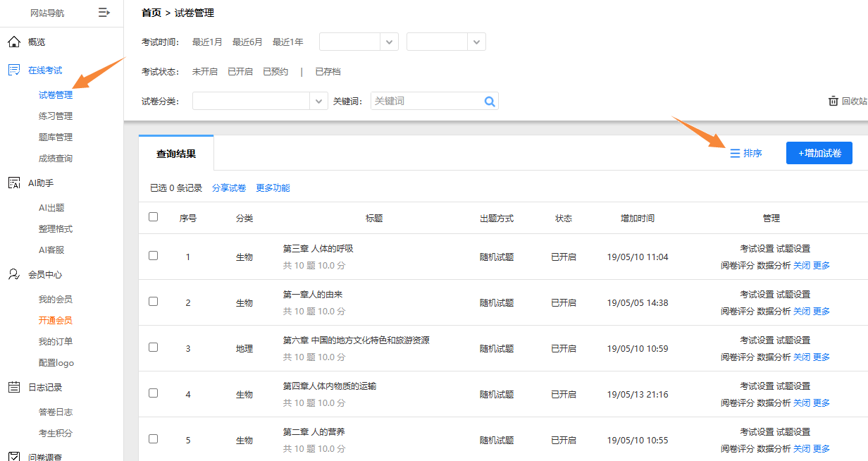Open 更多 menu for 第一章人的由来
The width and height of the screenshot is (868, 461).
click(821, 312)
